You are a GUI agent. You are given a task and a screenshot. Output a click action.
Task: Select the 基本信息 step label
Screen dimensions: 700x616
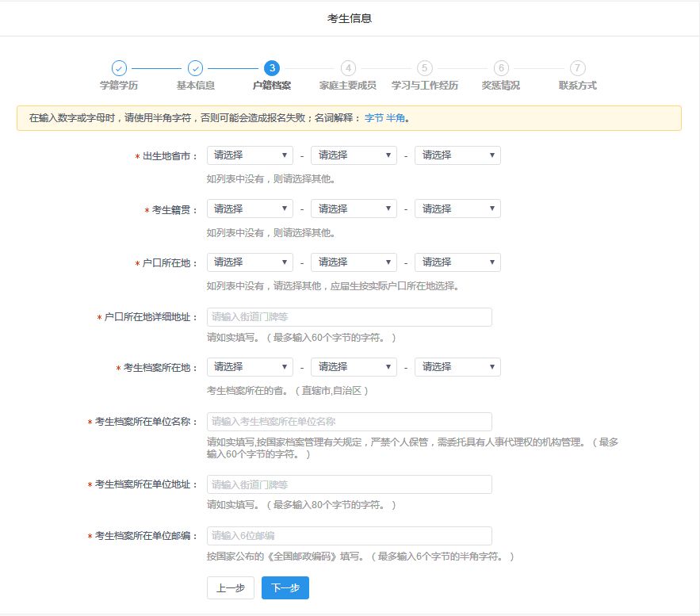point(195,86)
